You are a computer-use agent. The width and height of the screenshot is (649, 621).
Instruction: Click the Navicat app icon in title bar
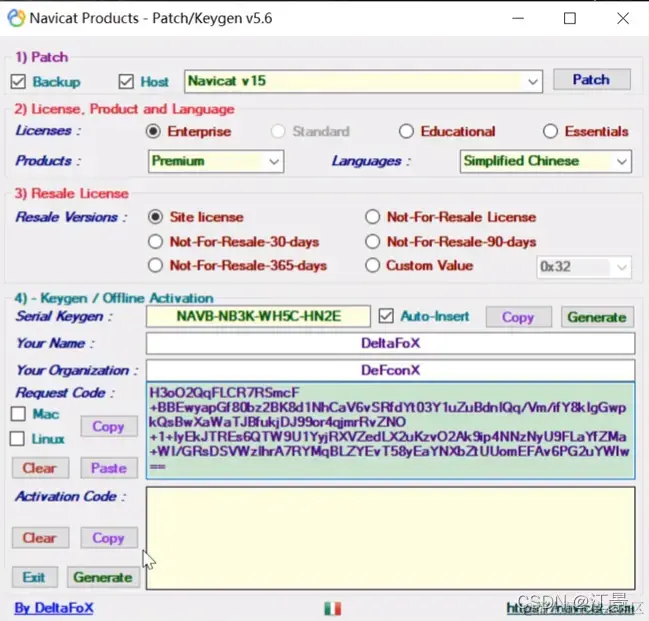tap(17, 18)
